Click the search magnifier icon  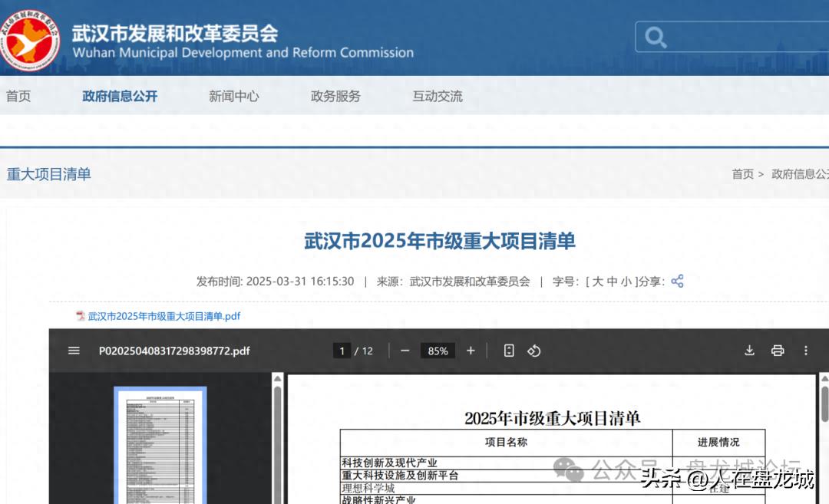[x=656, y=38]
